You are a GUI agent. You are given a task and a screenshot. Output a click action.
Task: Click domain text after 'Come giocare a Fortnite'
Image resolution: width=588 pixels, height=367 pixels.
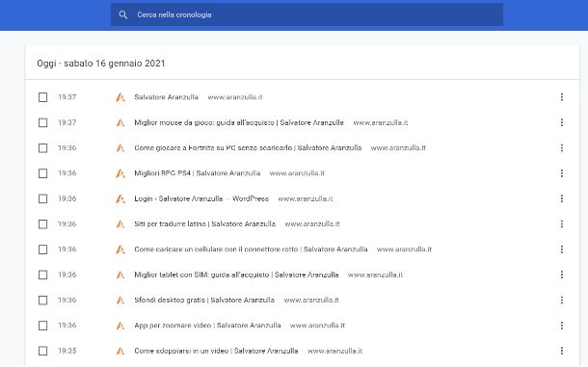(398, 148)
